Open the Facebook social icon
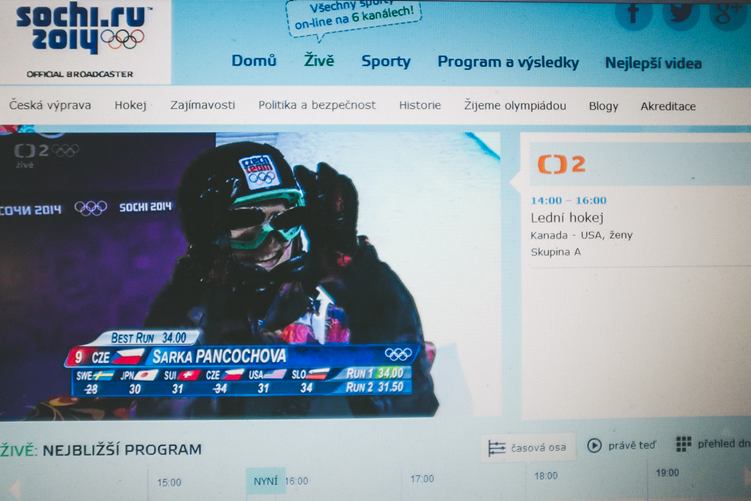This screenshot has width=751, height=501. [x=633, y=13]
